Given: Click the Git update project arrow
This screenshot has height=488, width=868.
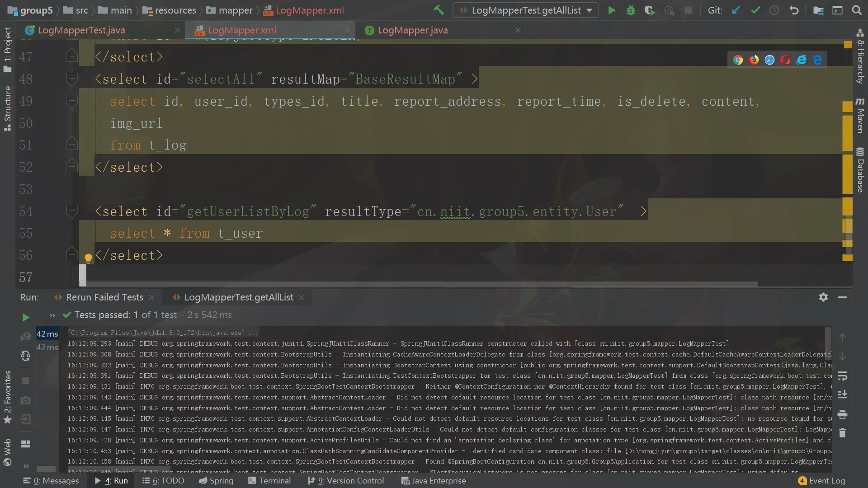Looking at the screenshot, I should pyautogui.click(x=736, y=10).
